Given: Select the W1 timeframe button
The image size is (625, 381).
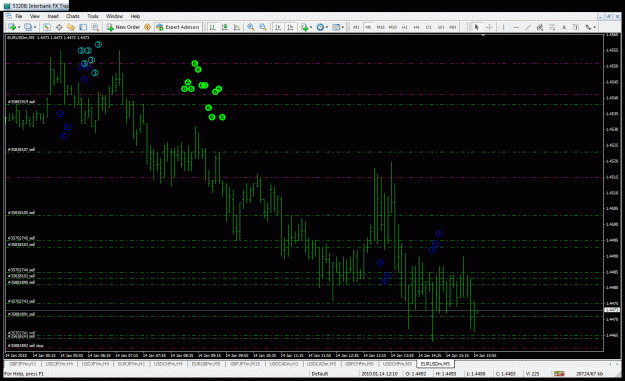Looking at the screenshot, I should coord(441,27).
